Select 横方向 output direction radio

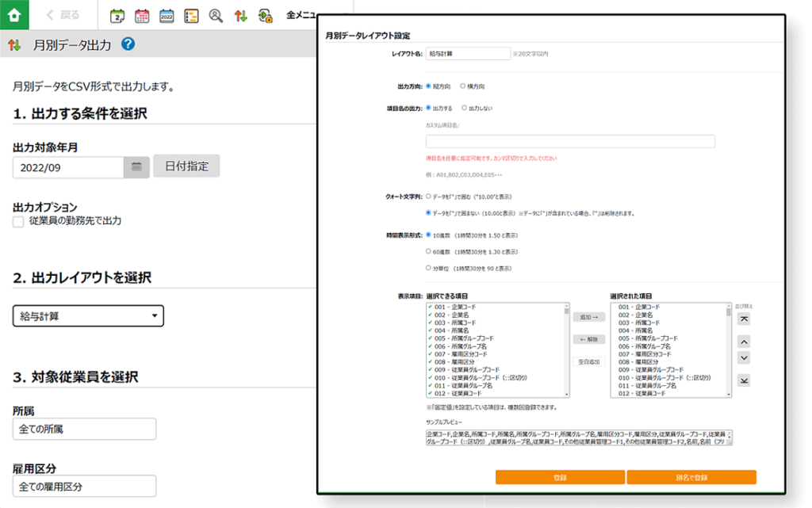click(x=463, y=86)
